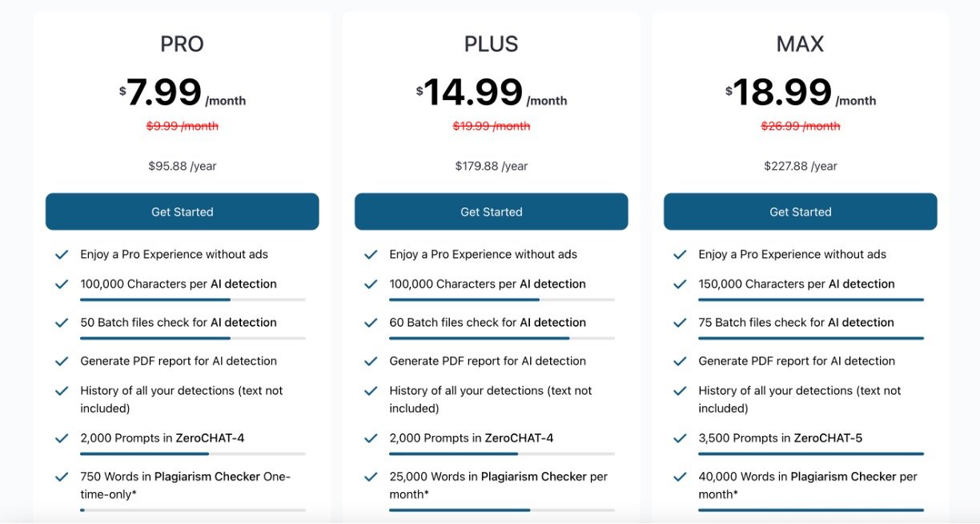Click checkmark beside MAX 150,000 Characters
The width and height of the screenshot is (980, 524).
click(679, 284)
